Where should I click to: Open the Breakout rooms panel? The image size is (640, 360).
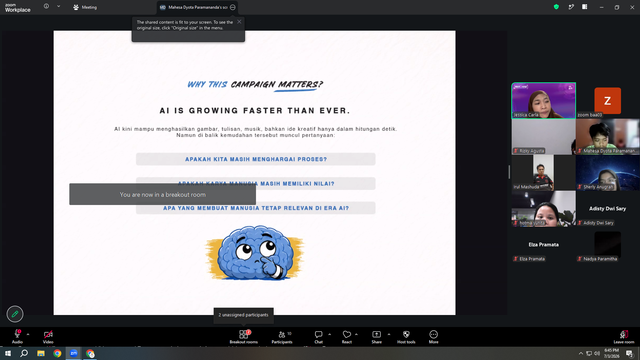[x=243, y=336]
